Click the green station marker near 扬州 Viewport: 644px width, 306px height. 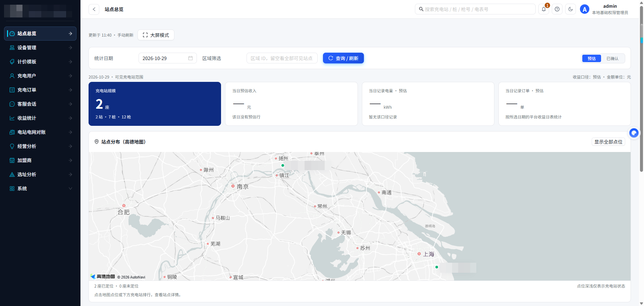point(283,165)
